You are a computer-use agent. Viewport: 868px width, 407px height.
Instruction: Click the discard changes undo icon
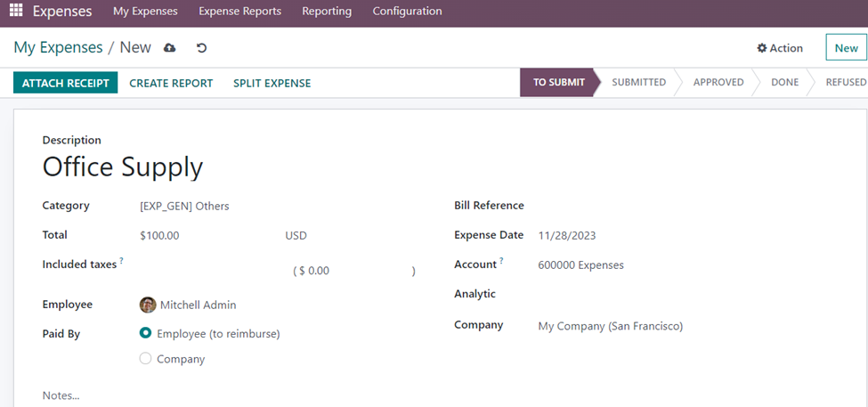tap(201, 47)
